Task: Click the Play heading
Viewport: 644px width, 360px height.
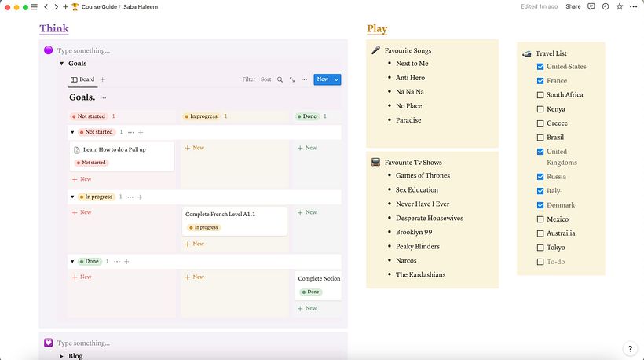Action: 377,29
